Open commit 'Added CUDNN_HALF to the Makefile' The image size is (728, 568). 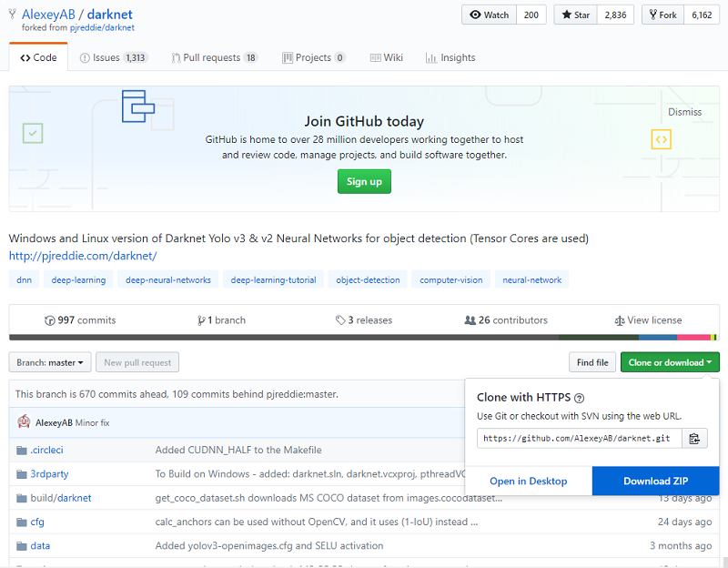click(238, 450)
